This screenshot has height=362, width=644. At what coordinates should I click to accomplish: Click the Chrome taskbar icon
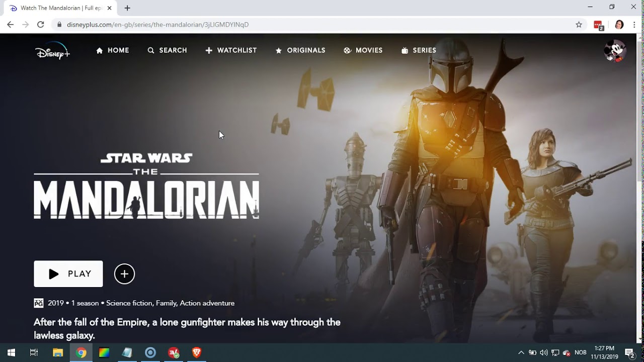click(81, 352)
